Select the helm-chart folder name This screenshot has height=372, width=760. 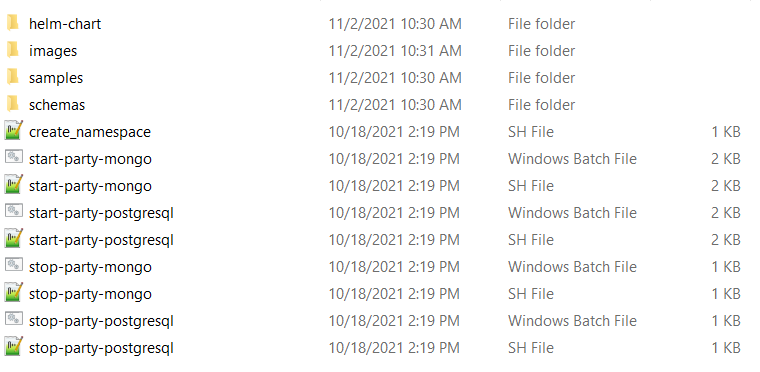pyautogui.click(x=65, y=24)
